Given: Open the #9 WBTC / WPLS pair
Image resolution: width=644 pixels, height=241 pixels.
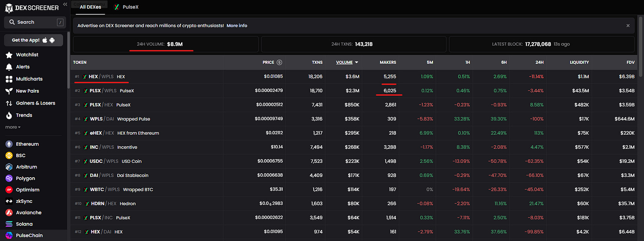Looking at the screenshot, I should (x=354, y=190).
